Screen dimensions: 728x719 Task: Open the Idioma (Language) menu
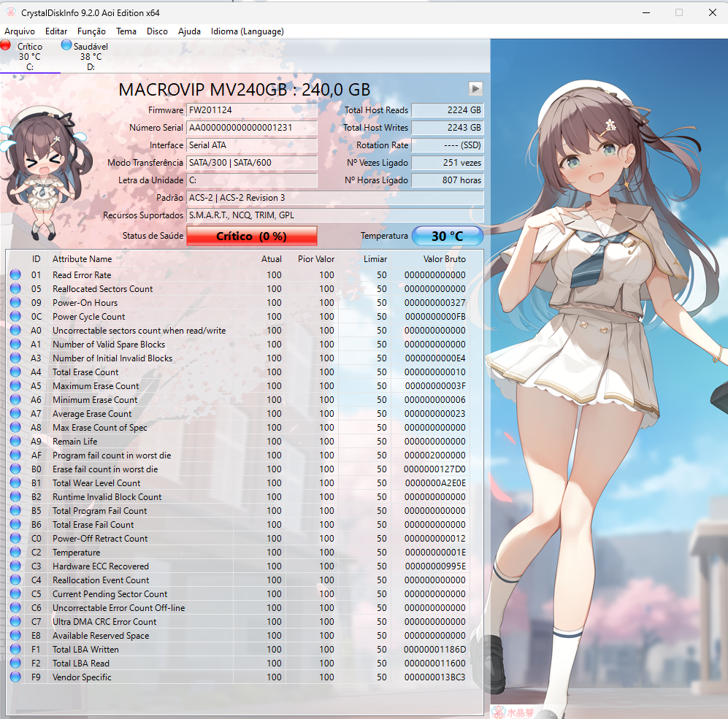248,31
